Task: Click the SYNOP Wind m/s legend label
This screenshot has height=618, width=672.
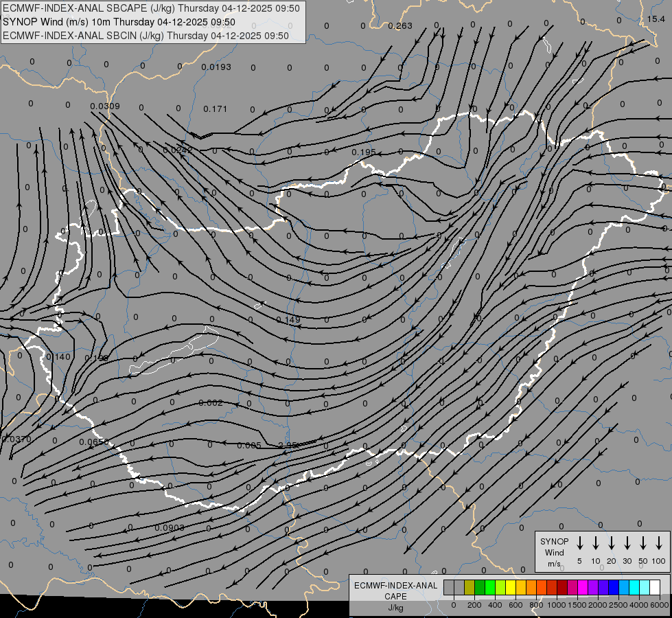Action: pyautogui.click(x=554, y=552)
